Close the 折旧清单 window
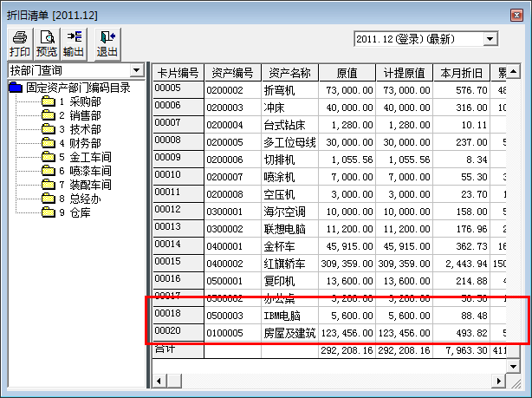Screen dimensions: 532x398 [x=516, y=16]
